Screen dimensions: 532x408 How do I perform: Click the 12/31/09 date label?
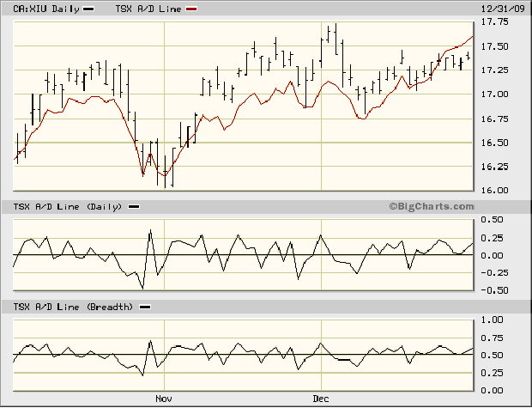click(503, 9)
